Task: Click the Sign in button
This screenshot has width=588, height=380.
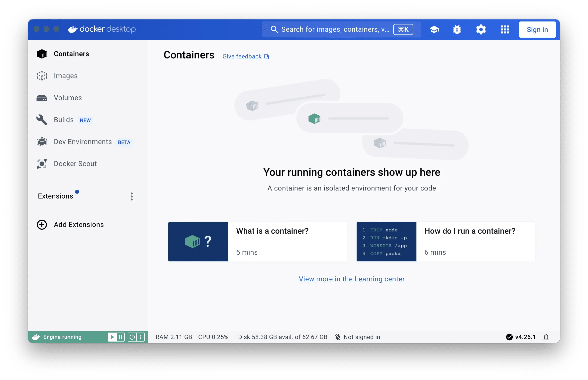Action: [537, 29]
